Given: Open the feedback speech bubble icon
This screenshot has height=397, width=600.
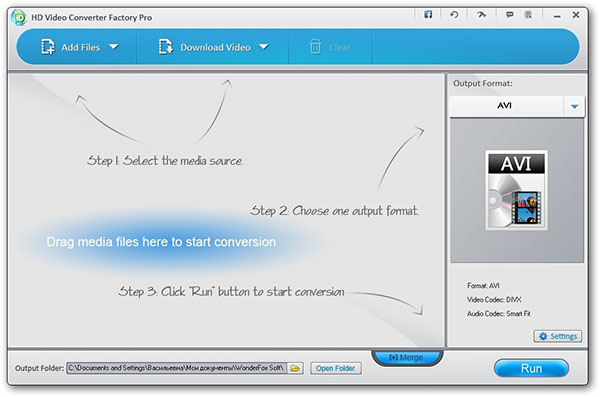Looking at the screenshot, I should 509,15.
